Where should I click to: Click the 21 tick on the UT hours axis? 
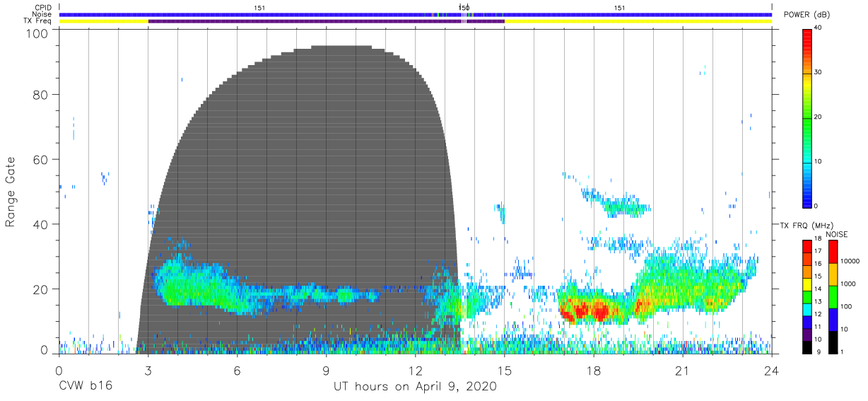click(x=682, y=371)
